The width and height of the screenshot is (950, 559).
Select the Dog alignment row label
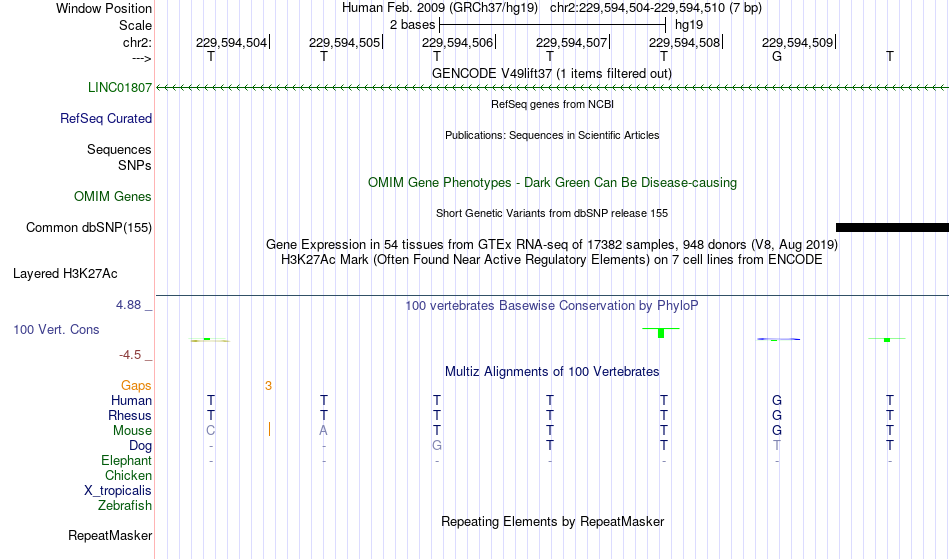click(x=140, y=446)
